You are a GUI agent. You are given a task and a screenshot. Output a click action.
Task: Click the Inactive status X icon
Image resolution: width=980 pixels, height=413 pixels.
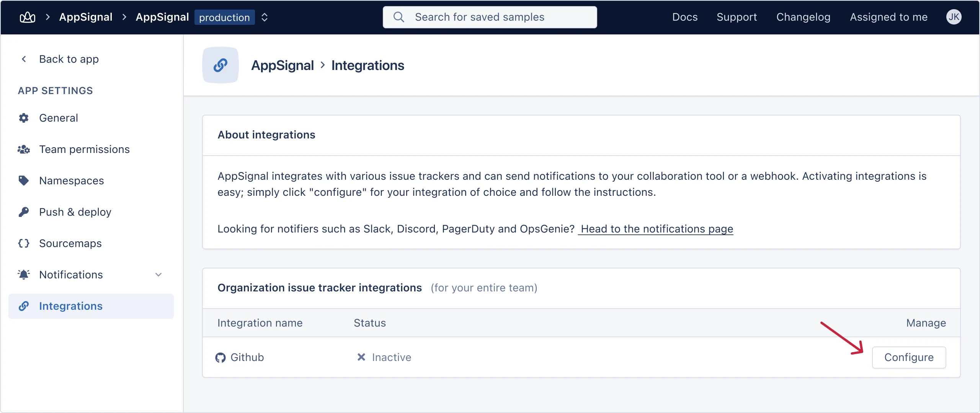point(361,357)
